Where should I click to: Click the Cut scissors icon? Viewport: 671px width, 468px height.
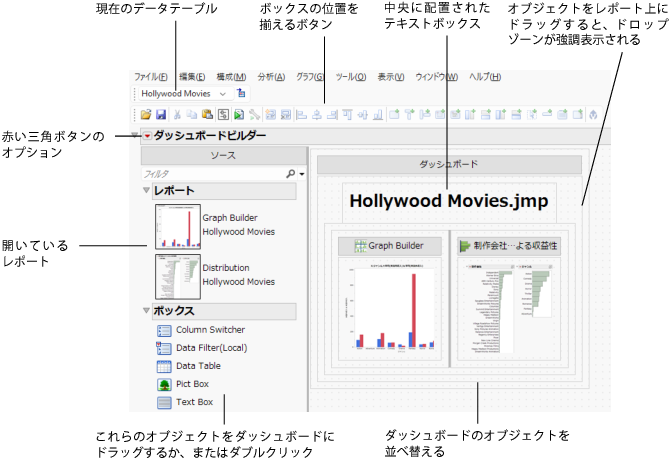(x=177, y=114)
